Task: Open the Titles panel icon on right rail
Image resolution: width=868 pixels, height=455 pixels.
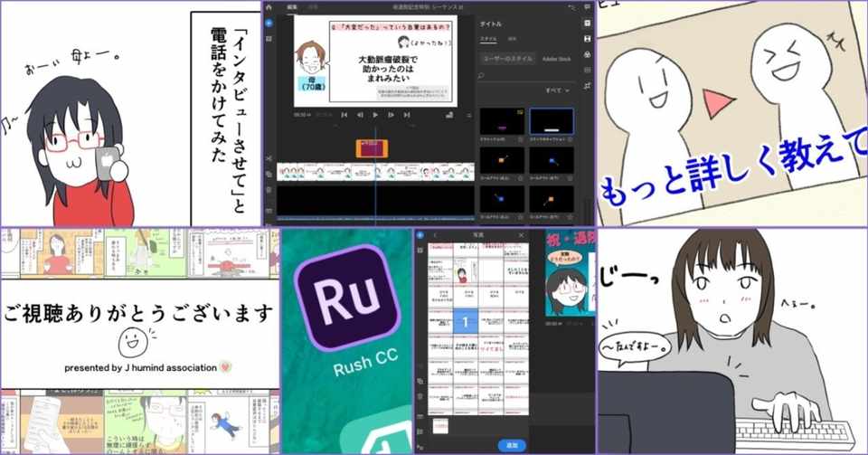Action: point(587,24)
